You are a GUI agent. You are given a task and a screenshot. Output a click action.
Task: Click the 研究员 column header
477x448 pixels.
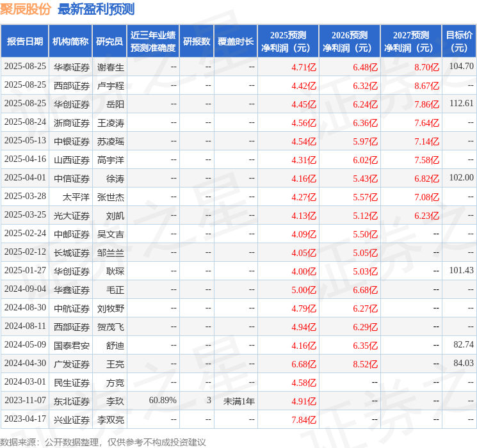(x=109, y=42)
